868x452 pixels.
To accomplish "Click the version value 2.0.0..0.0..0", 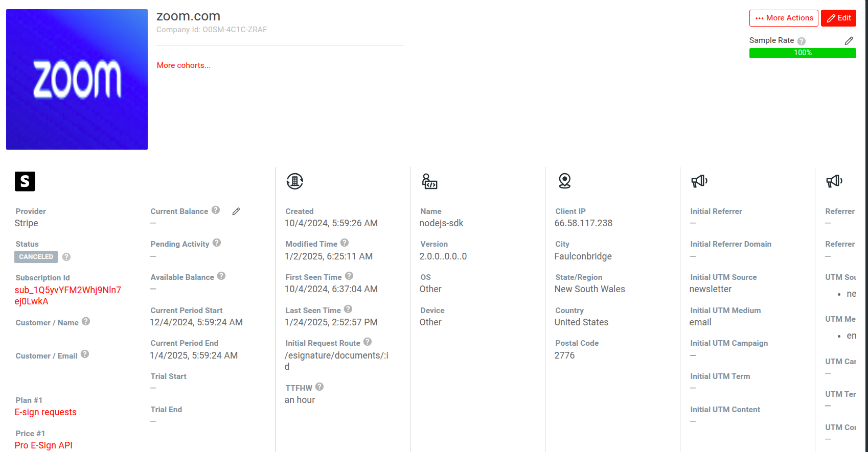I will tap(443, 256).
